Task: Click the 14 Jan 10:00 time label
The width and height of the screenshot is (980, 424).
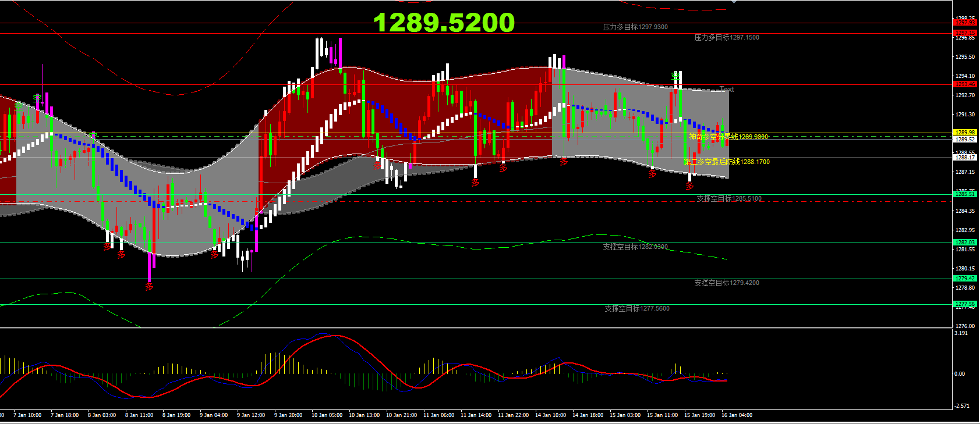Action: (x=550, y=415)
